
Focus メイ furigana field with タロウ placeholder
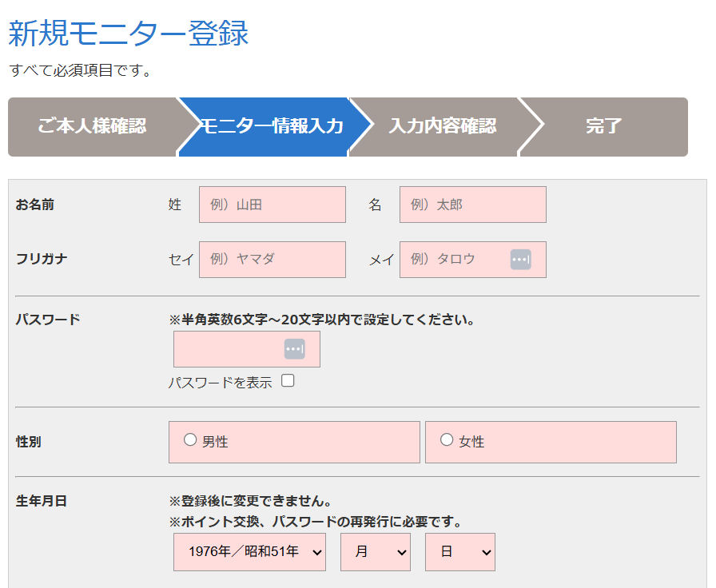472,260
